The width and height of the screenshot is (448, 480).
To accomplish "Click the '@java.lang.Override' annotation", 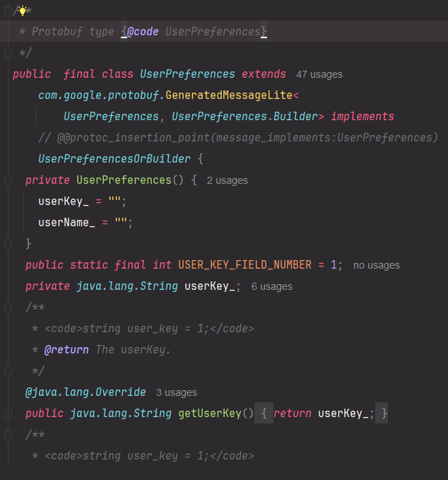I will coord(86,392).
